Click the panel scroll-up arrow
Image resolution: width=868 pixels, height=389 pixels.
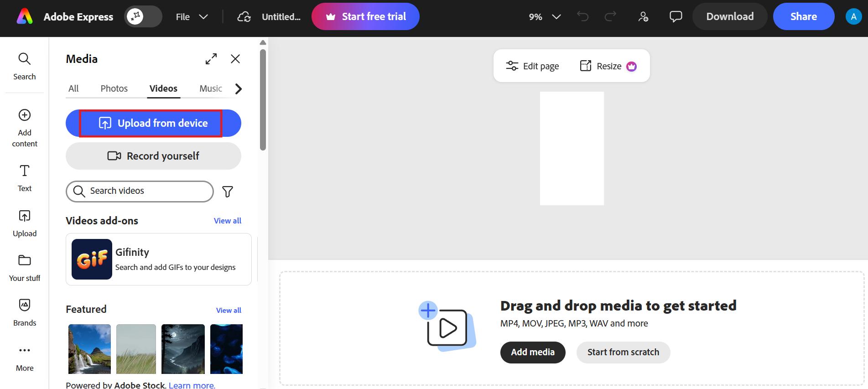click(263, 42)
